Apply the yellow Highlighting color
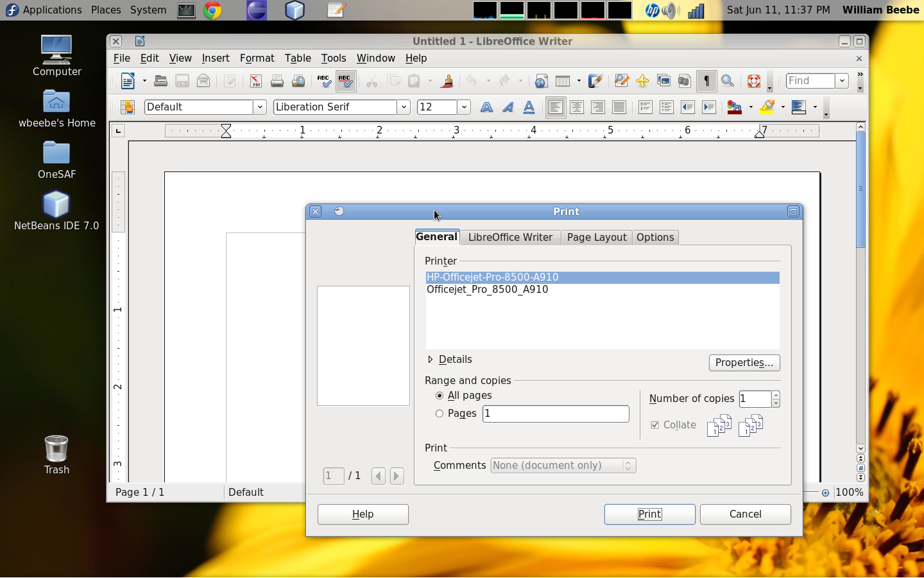This screenshot has height=578, width=924. [x=767, y=107]
